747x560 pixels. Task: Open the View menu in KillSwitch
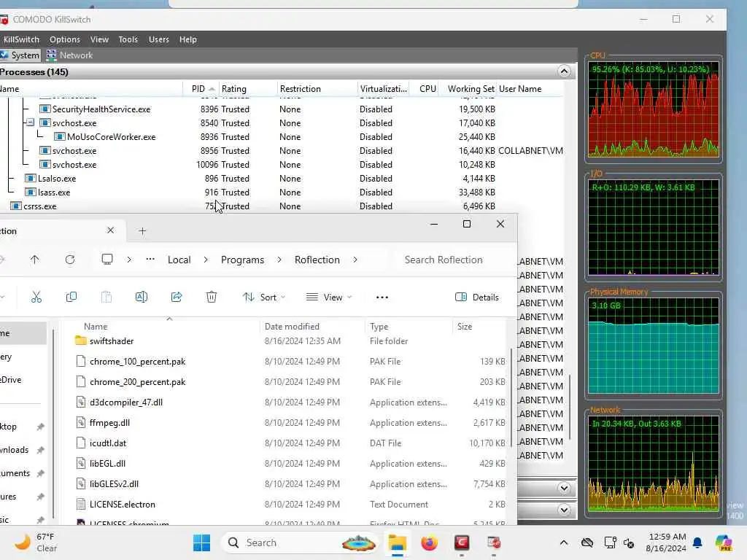point(99,39)
